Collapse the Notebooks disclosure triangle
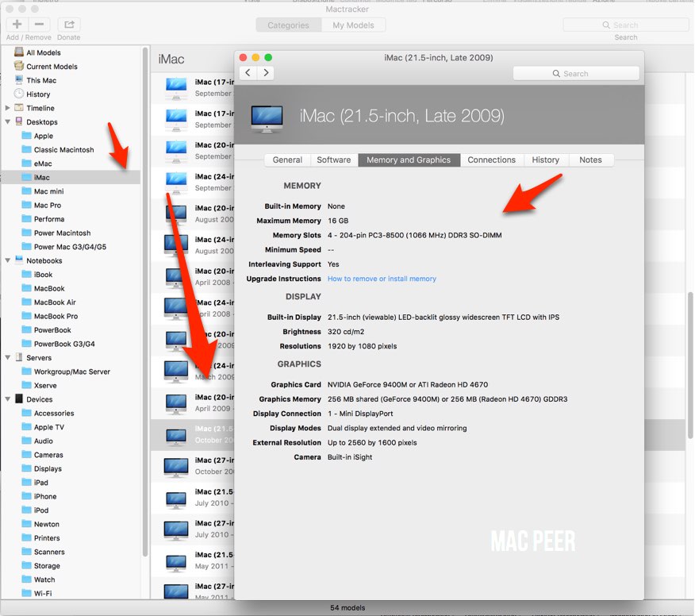 coord(7,260)
